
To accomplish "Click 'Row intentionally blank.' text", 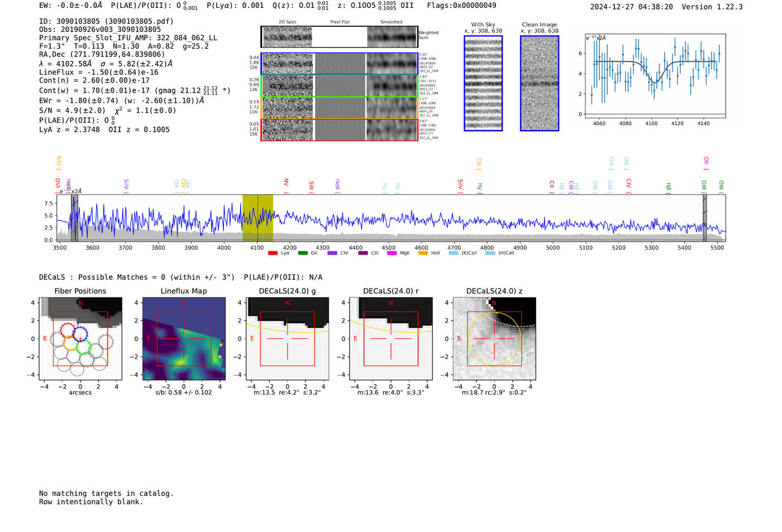I will (91, 502).
